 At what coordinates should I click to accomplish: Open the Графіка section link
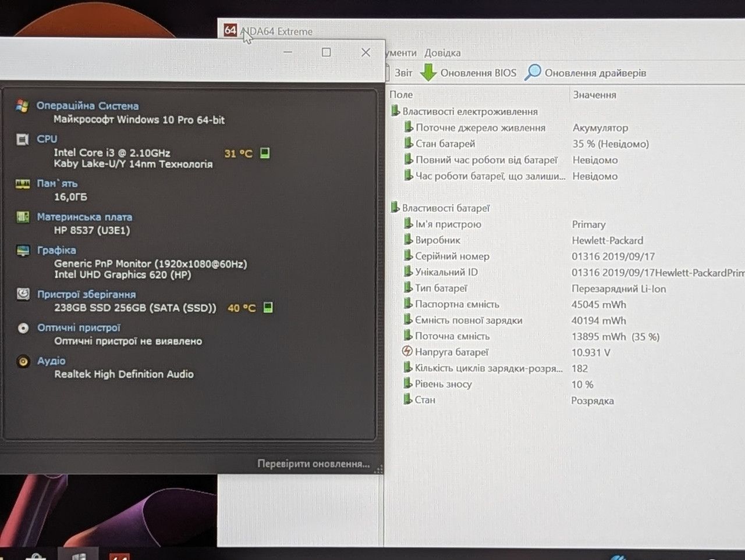point(56,250)
